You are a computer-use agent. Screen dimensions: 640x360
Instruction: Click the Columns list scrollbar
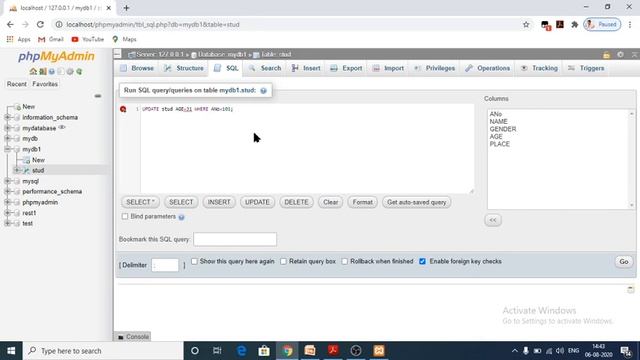tap(632, 159)
